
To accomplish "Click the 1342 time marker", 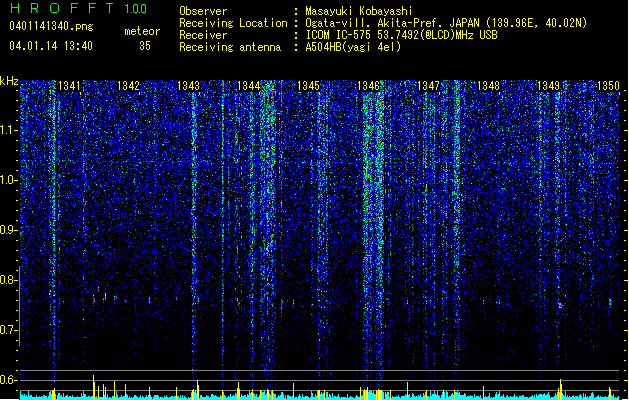I will (x=128, y=86).
